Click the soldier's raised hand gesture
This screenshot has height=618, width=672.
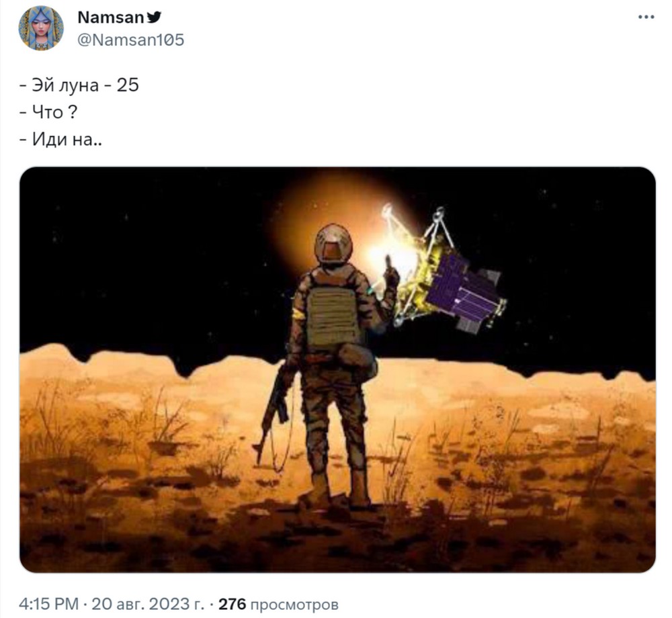pyautogui.click(x=391, y=274)
